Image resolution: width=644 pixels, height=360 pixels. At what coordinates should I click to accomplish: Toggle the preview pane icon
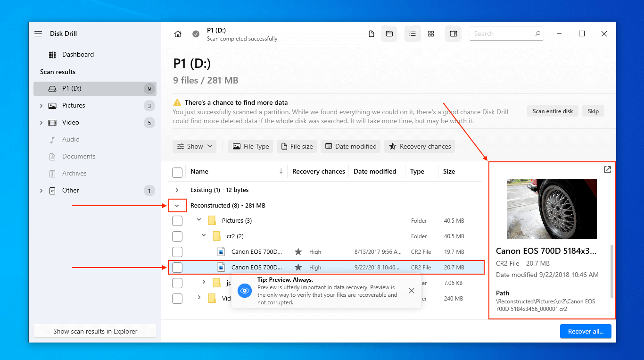point(454,34)
